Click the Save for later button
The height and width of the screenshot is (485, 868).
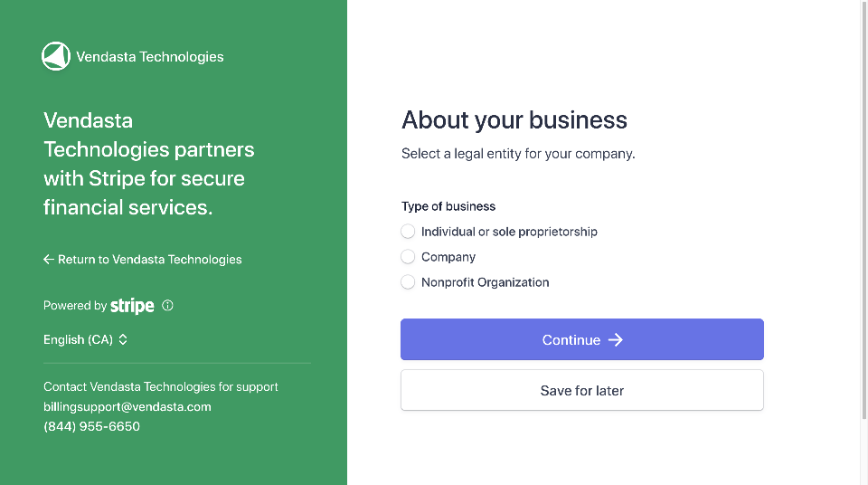[x=582, y=390]
